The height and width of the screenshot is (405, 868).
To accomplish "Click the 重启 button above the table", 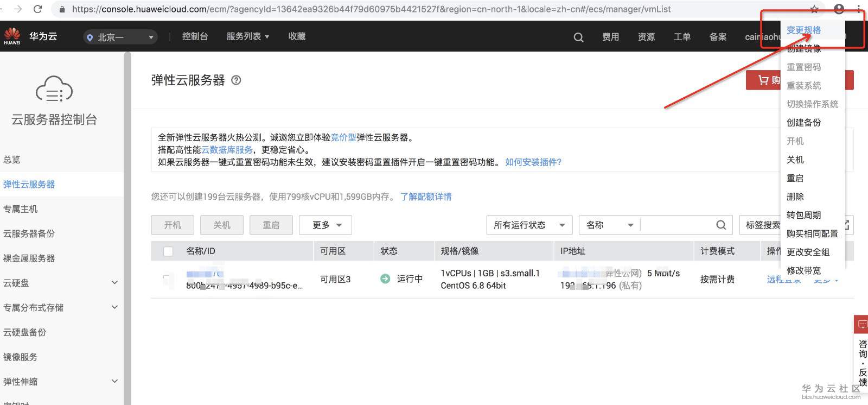I will 271,225.
